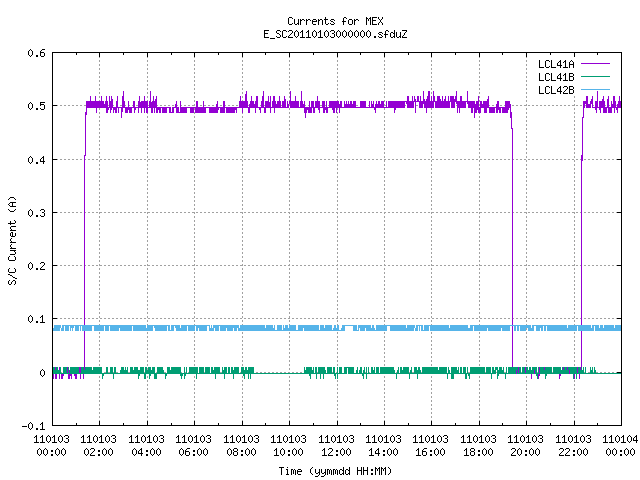Screen dimensions: 640x480
Task: Click the x-axis label 'Time (yymmdd HH:MM)'
Action: (335, 471)
